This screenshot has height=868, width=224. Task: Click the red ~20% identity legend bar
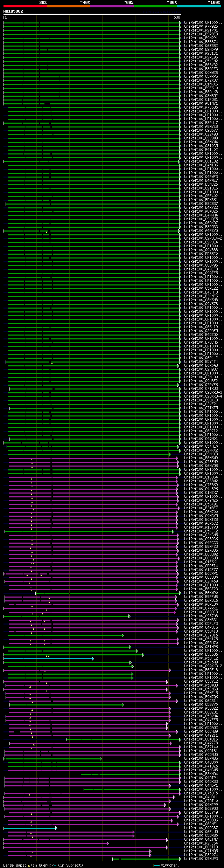[25, 6]
